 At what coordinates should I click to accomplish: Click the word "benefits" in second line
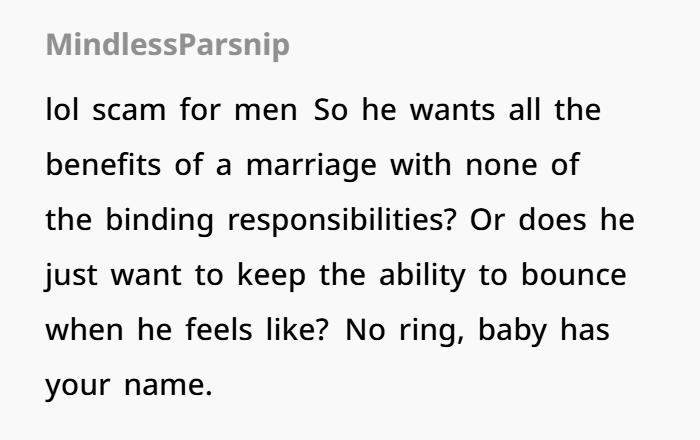pyautogui.click(x=104, y=165)
